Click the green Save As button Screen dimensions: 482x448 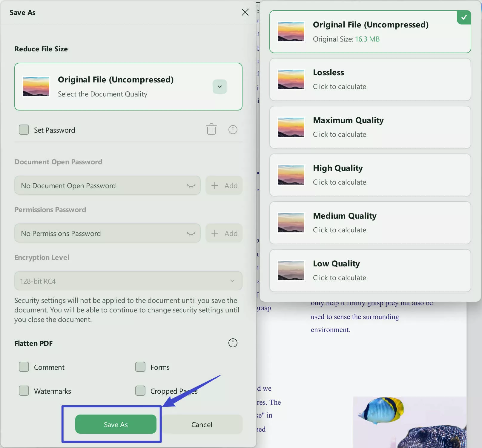point(116,424)
